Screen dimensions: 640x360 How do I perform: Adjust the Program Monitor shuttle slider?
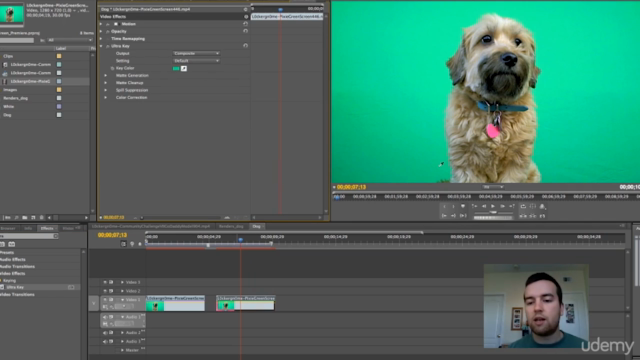coord(493,213)
